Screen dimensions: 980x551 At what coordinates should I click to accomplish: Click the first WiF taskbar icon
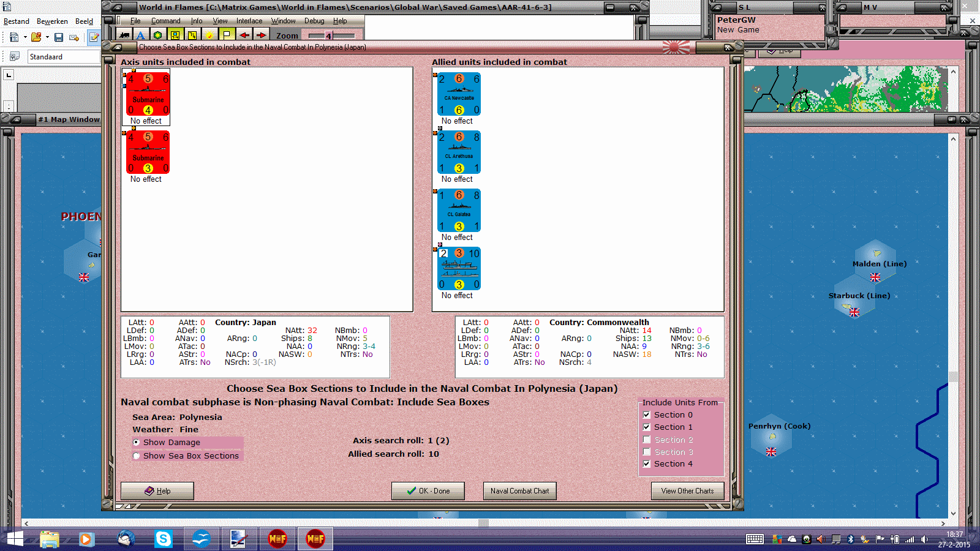(277, 539)
